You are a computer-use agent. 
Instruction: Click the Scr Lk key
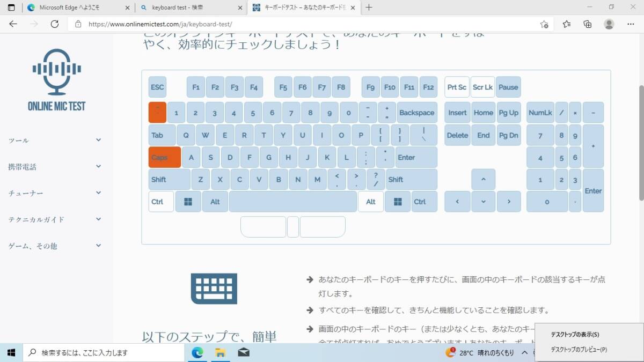tap(482, 87)
